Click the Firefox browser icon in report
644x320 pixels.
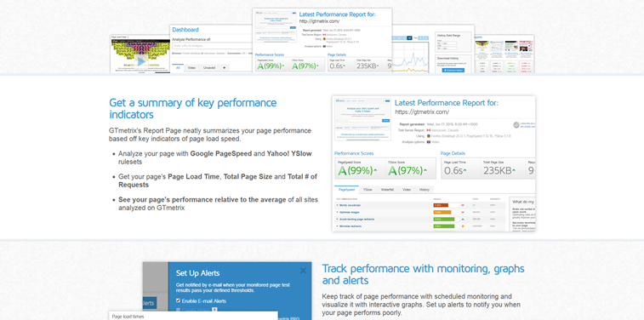tap(429, 135)
